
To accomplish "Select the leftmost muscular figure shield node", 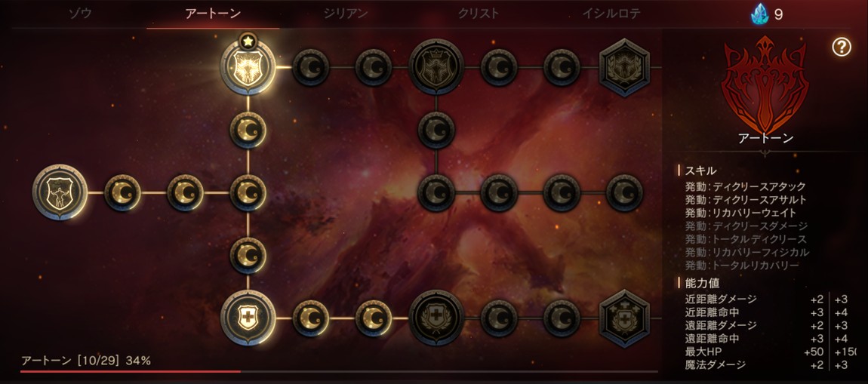I will 60,192.
